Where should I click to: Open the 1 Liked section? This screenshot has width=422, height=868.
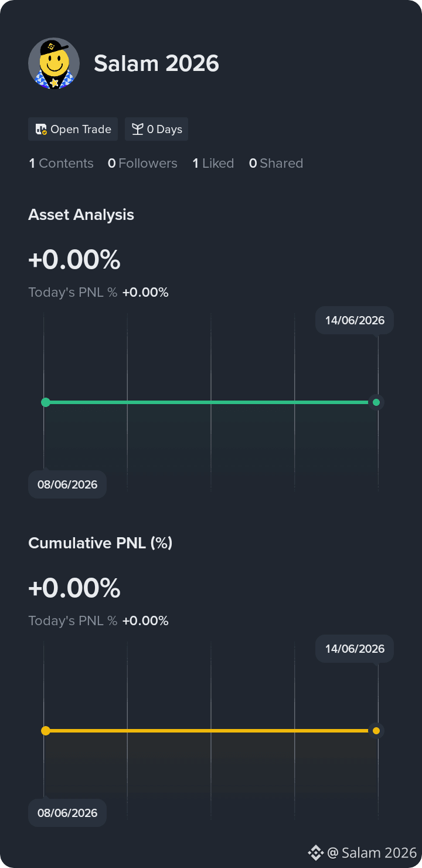(x=213, y=164)
